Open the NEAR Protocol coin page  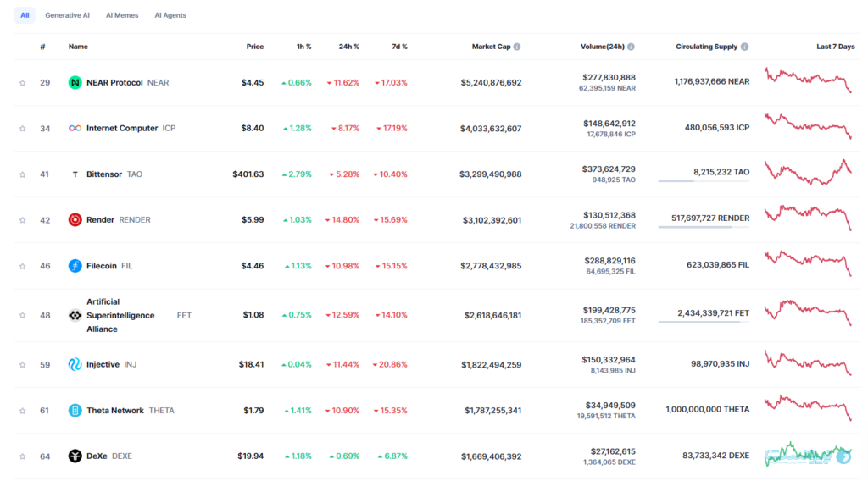click(114, 82)
